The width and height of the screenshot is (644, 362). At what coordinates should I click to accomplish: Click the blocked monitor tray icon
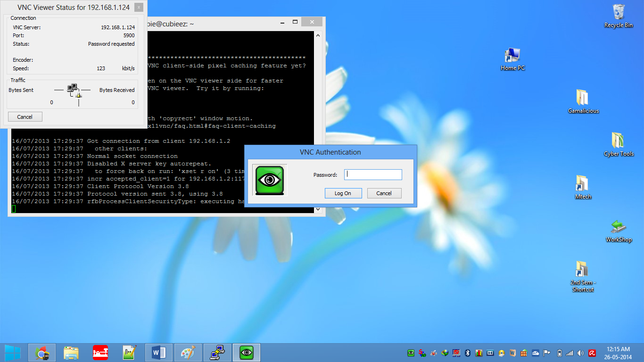(456, 353)
